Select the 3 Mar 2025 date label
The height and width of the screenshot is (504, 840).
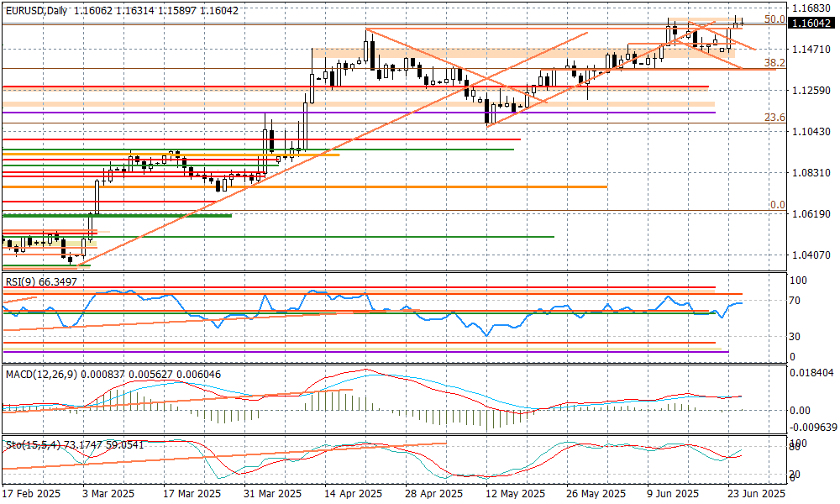[109, 493]
